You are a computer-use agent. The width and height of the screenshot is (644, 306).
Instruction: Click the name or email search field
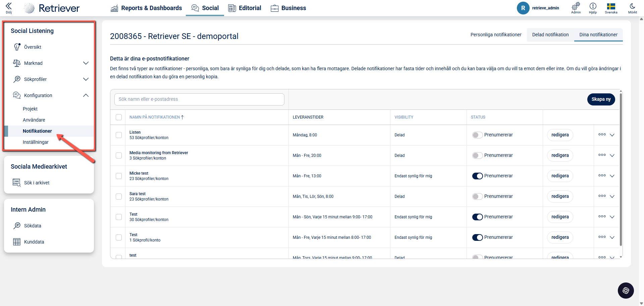click(x=199, y=99)
